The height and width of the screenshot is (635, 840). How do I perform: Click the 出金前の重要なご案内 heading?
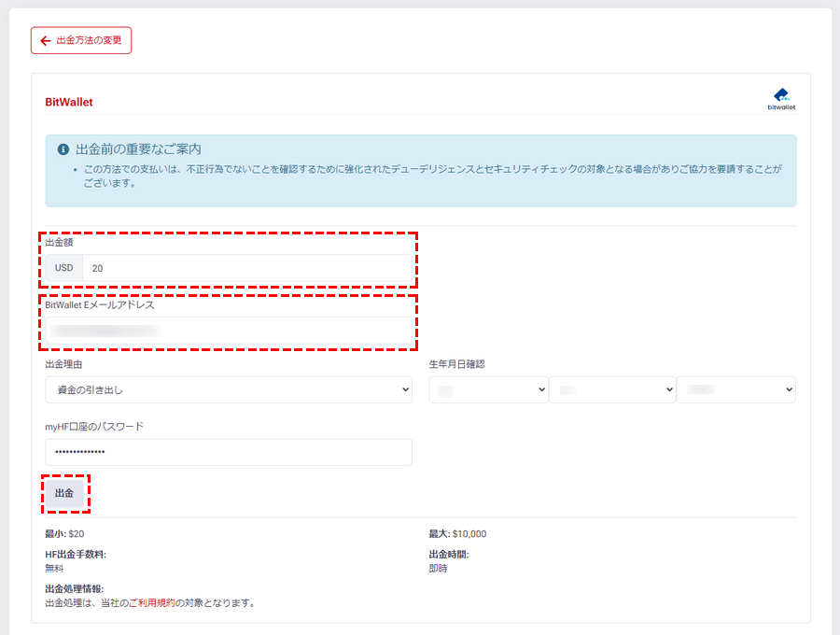coord(138,149)
